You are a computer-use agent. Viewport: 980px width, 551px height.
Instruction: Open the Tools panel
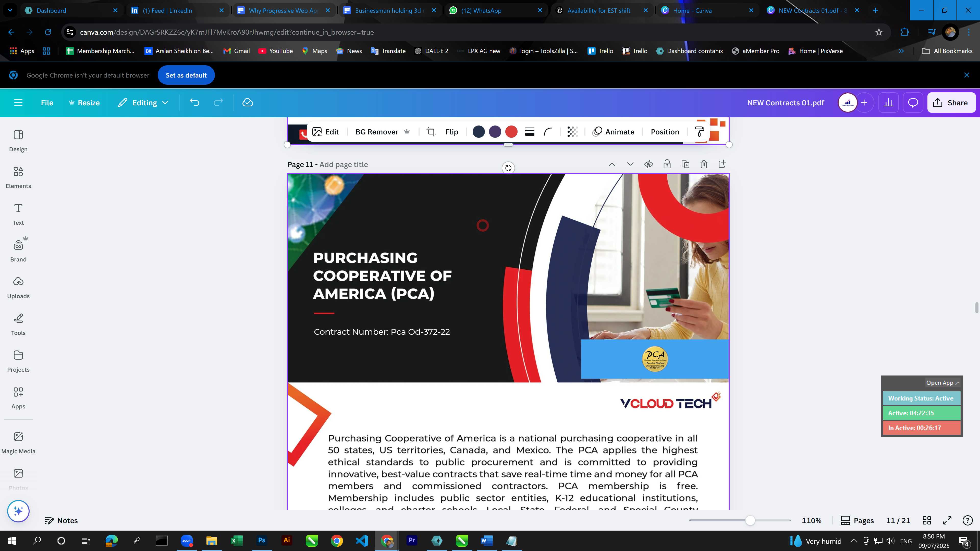point(18,324)
